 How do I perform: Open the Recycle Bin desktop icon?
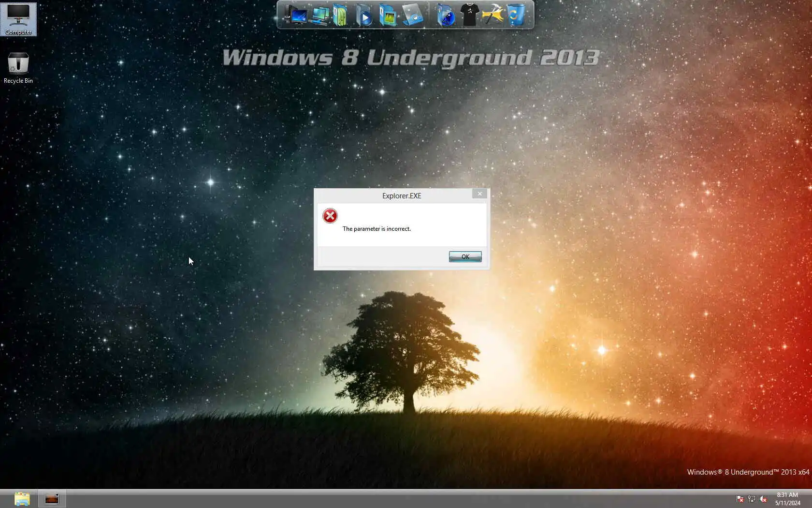[x=18, y=68]
